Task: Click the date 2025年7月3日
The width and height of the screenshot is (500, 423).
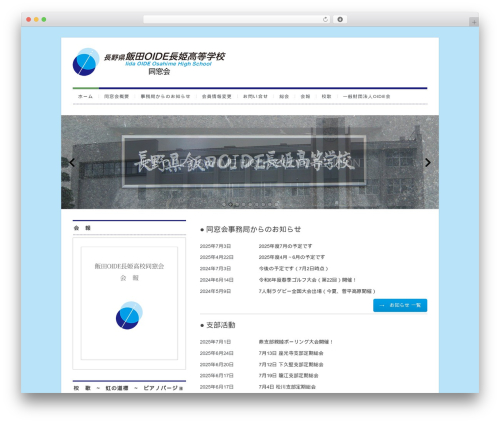Action: click(215, 246)
